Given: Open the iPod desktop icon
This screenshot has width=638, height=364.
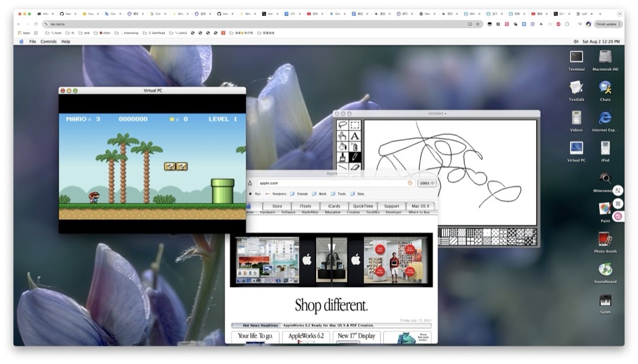Looking at the screenshot, I should 605,152.
